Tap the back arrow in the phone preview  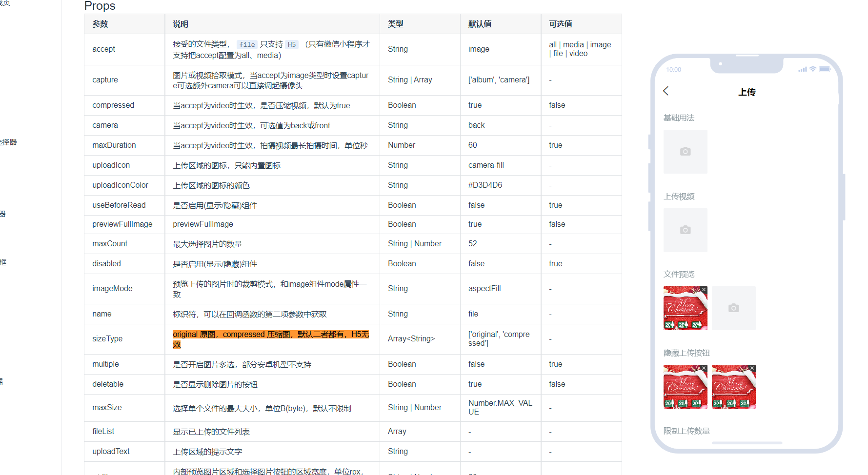666,91
